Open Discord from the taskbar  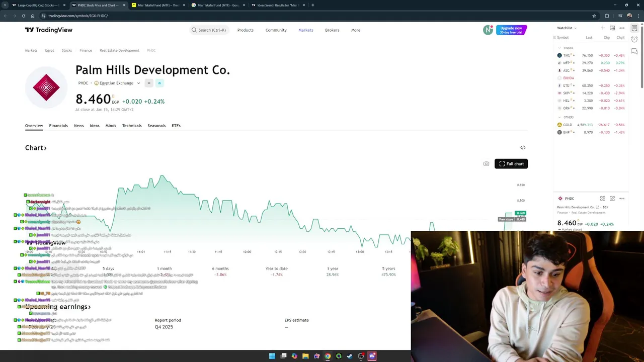coord(372,356)
